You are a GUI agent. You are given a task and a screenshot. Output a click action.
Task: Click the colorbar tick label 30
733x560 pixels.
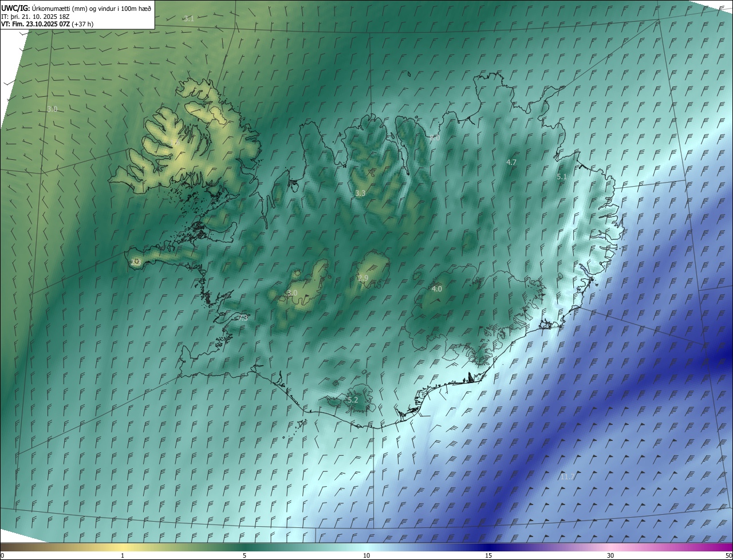coord(610,555)
